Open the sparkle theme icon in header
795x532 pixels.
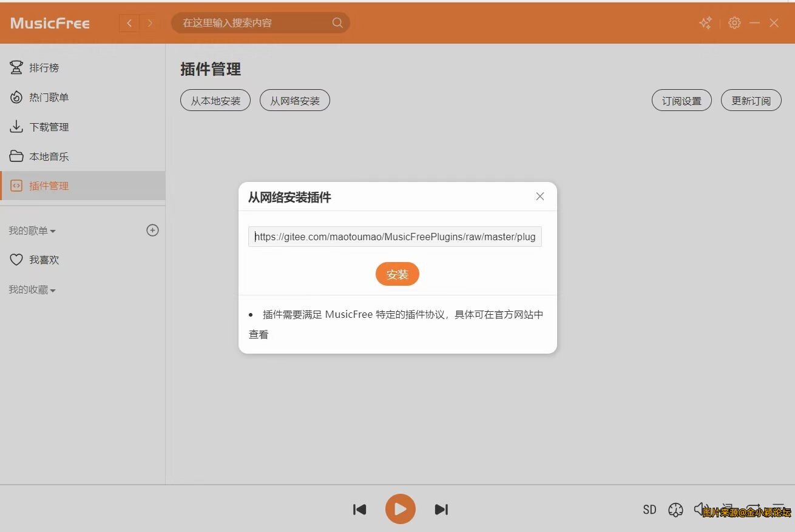point(705,23)
